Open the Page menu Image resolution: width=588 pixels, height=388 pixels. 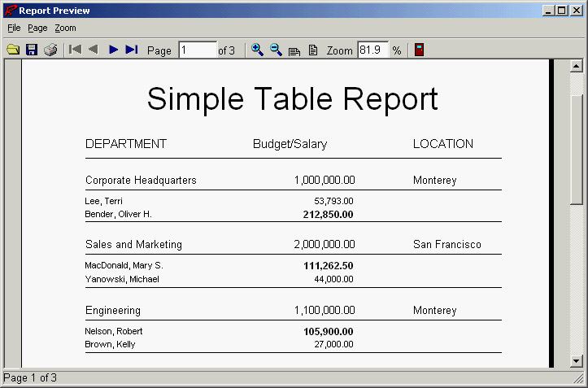[37, 28]
